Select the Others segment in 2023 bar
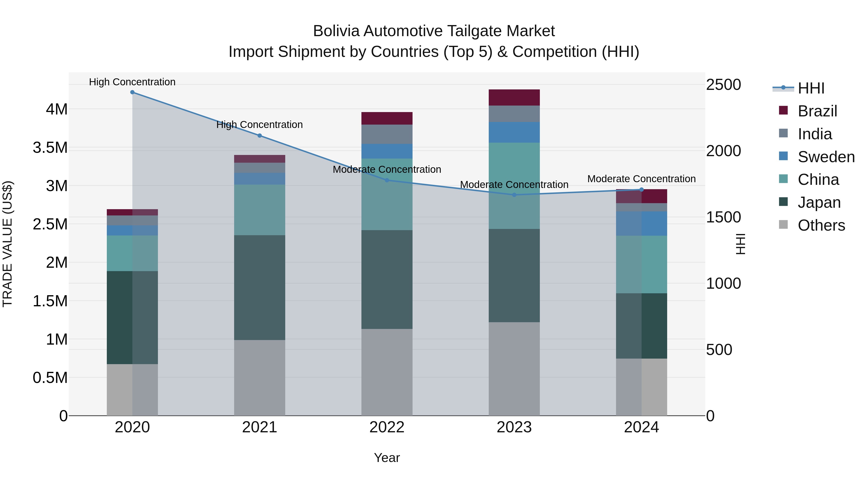This screenshot has height=488, width=868. (x=514, y=369)
